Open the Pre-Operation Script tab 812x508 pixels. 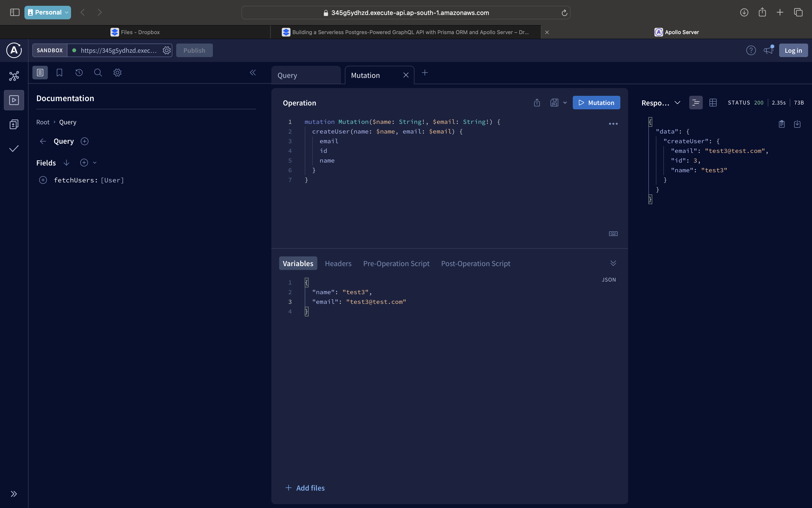396,263
